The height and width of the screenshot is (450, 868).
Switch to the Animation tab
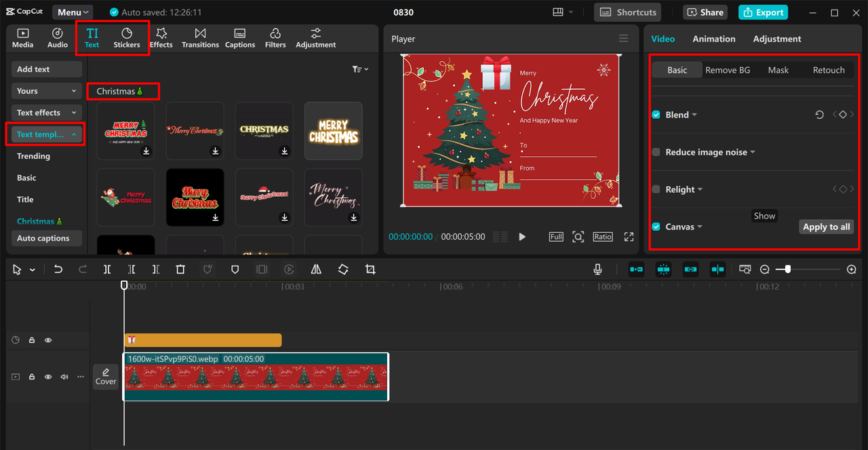[x=713, y=39]
